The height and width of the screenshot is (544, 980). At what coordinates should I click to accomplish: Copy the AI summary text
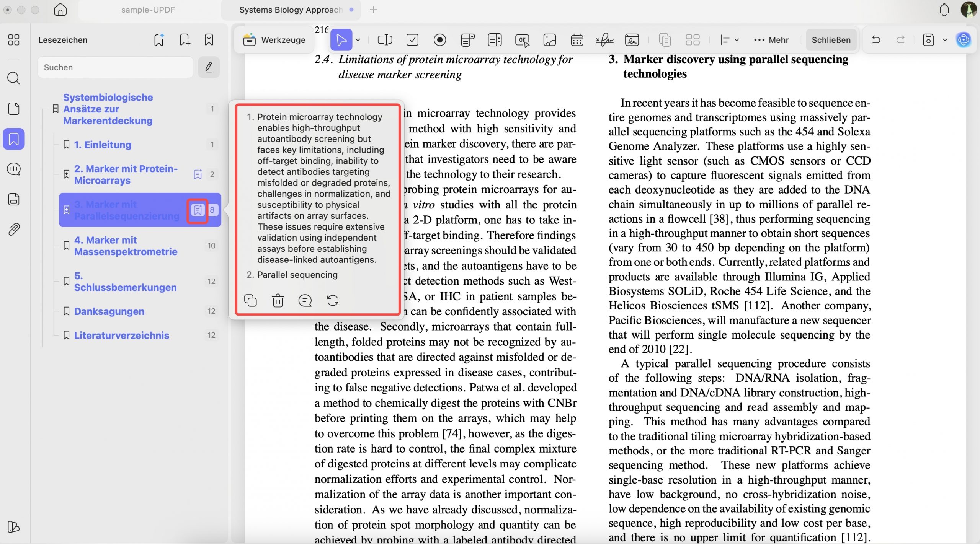[x=251, y=301]
